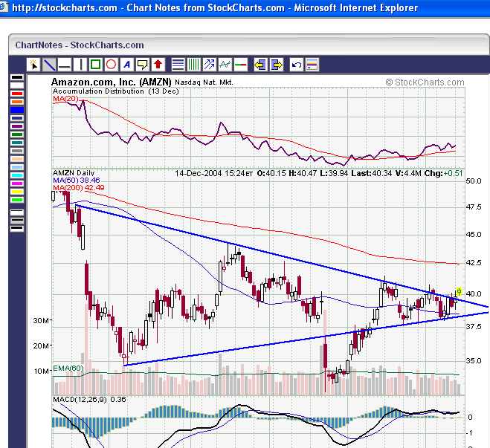The width and height of the screenshot is (490, 448).
Task: Click the Accumulation Distribution (13 Dec) label
Action: tap(116, 91)
